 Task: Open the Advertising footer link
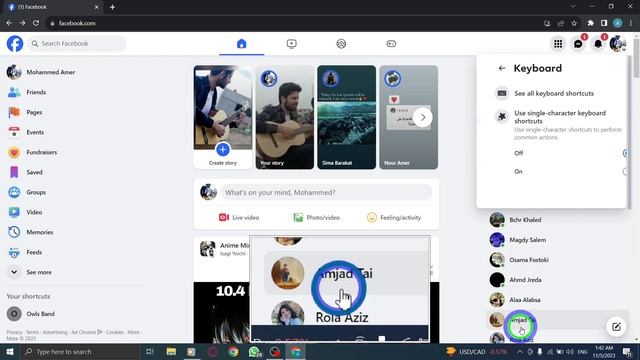55,332
